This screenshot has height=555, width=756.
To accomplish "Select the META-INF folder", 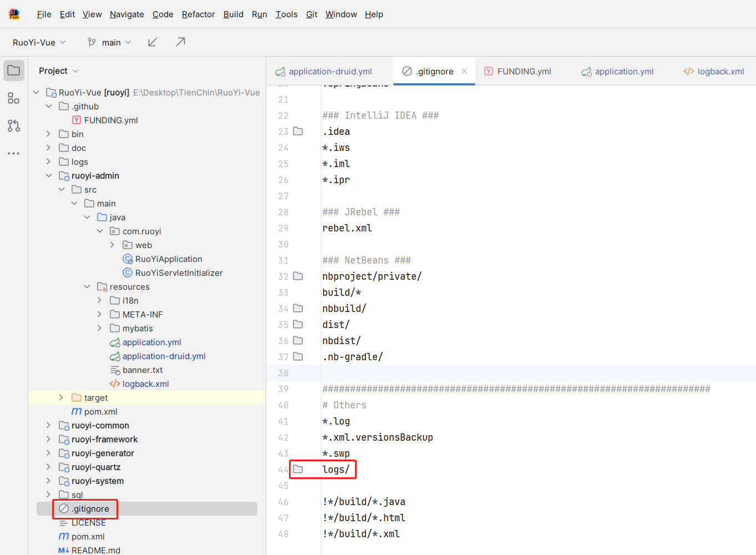I will [143, 314].
